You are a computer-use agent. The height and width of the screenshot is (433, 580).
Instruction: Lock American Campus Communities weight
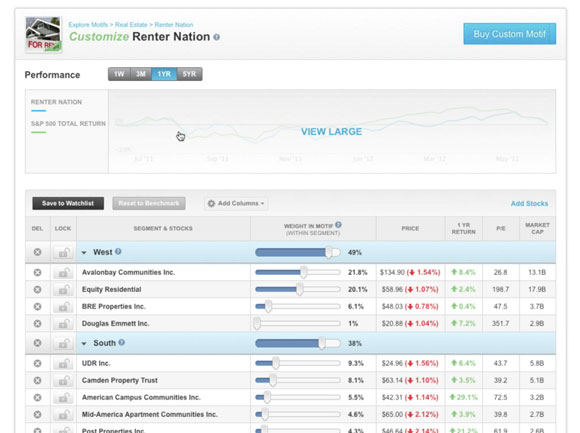[x=63, y=398]
